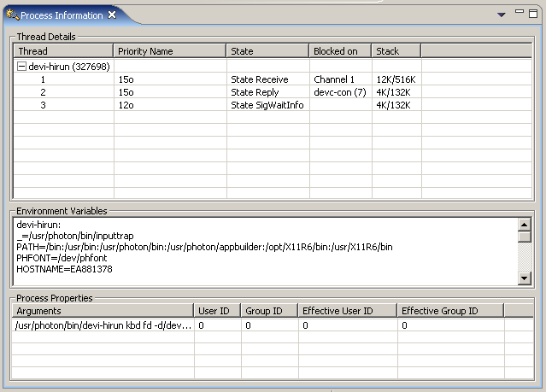This screenshot has height=392, width=546.
Task: Click the State column header
Action: (x=267, y=51)
